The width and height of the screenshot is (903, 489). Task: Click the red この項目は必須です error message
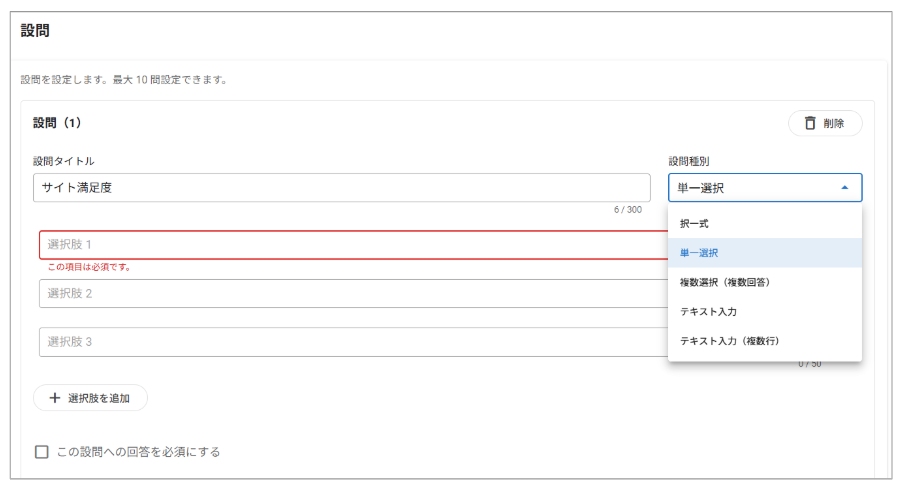(x=89, y=268)
